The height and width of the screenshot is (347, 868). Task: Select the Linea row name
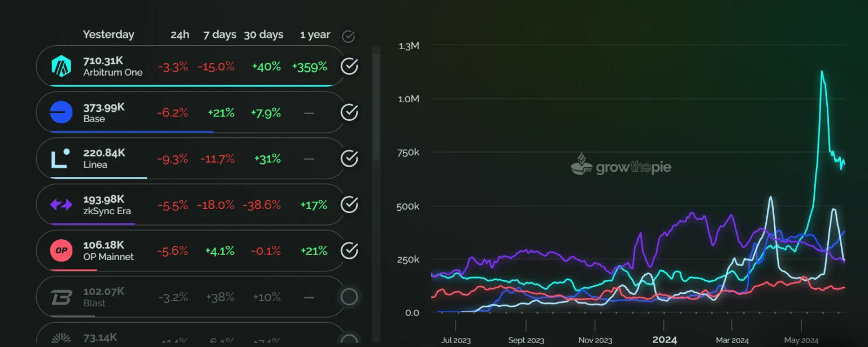tap(95, 165)
